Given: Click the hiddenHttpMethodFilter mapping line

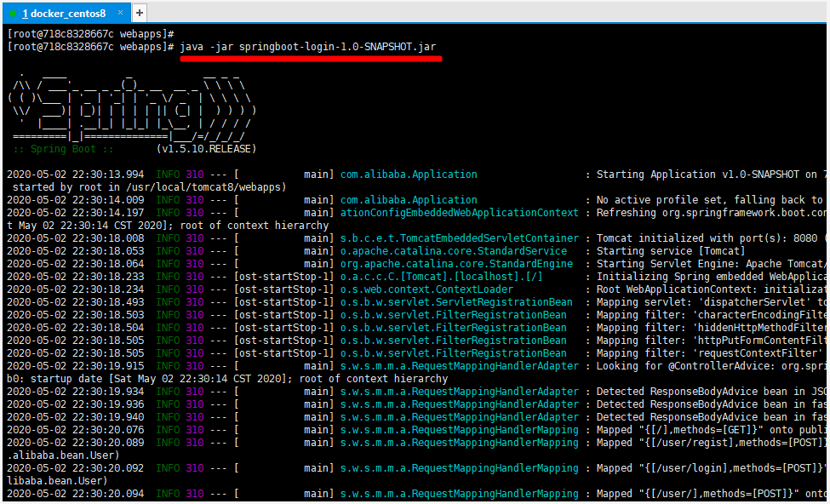Looking at the screenshot, I should [x=416, y=328].
